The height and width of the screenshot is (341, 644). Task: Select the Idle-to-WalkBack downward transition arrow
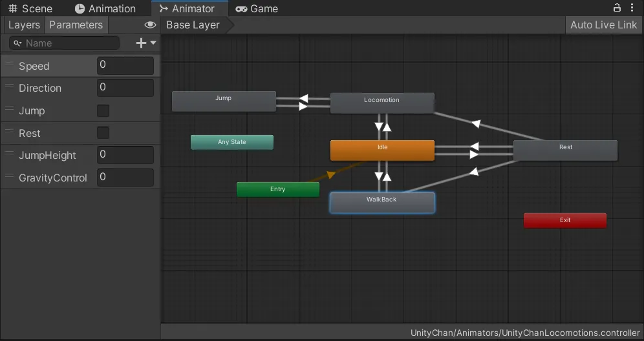click(x=379, y=176)
